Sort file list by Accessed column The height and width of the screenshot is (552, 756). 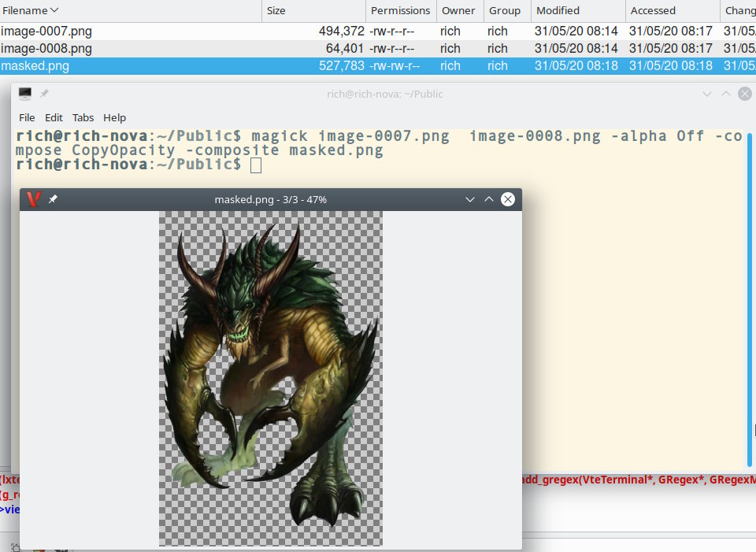672,10
